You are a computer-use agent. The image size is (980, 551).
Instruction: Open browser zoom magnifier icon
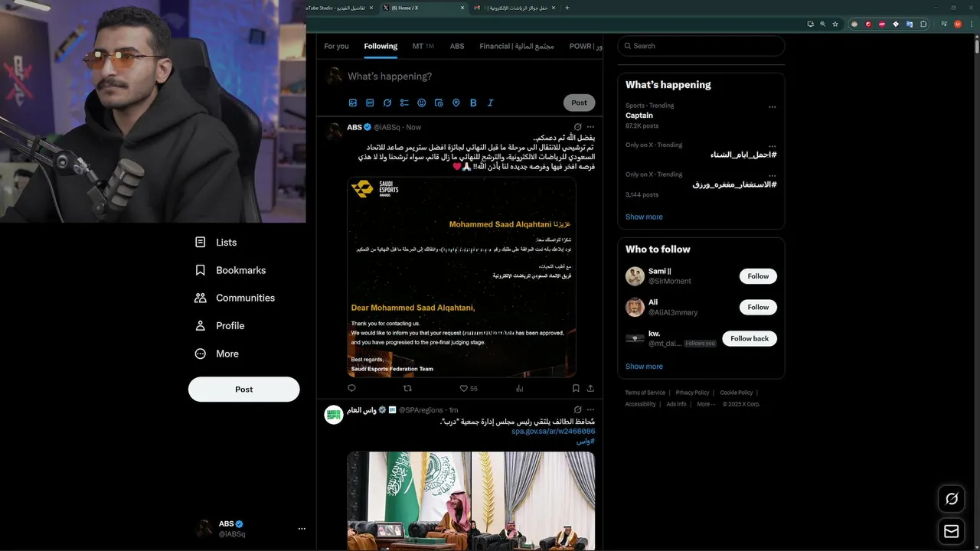822,24
